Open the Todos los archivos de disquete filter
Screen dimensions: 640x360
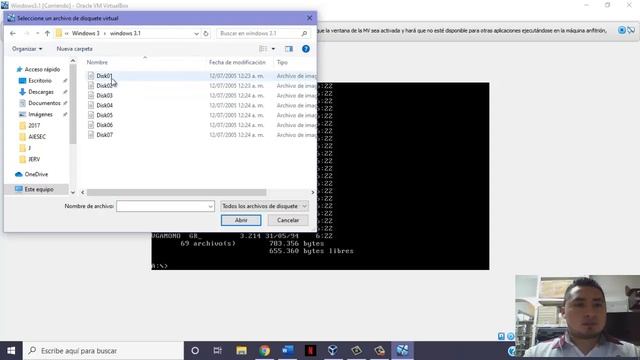click(264, 206)
